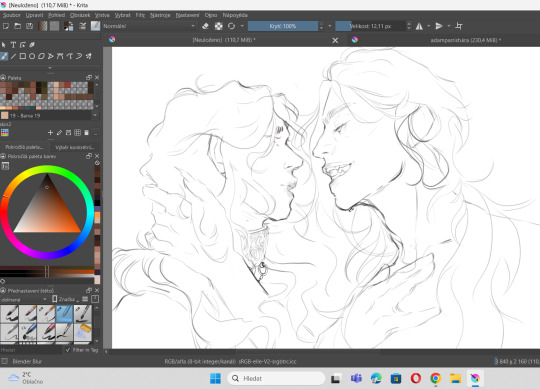This screenshot has width=540, height=389.
Task: Open the Vrstva menu
Action: tap(102, 15)
